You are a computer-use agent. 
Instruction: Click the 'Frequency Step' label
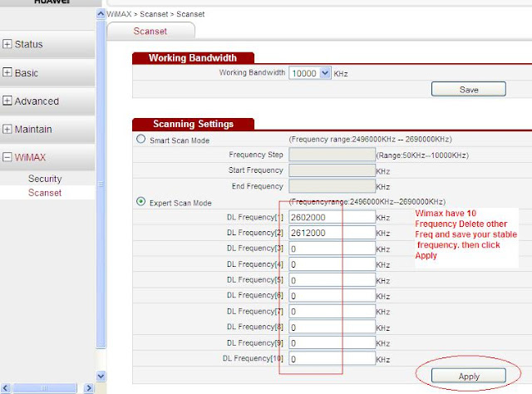pyautogui.click(x=256, y=155)
